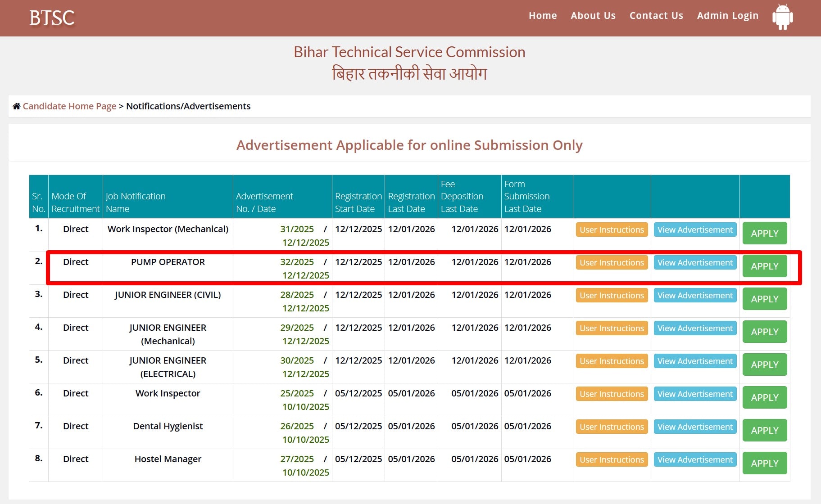Image resolution: width=821 pixels, height=504 pixels.
Task: Open Admin Login
Action: pos(727,16)
